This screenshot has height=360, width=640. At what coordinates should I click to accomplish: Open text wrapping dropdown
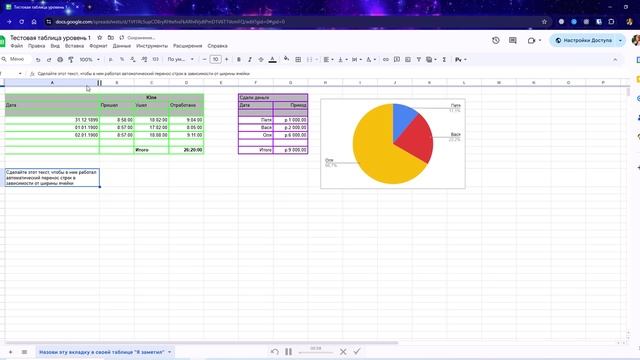(357, 60)
